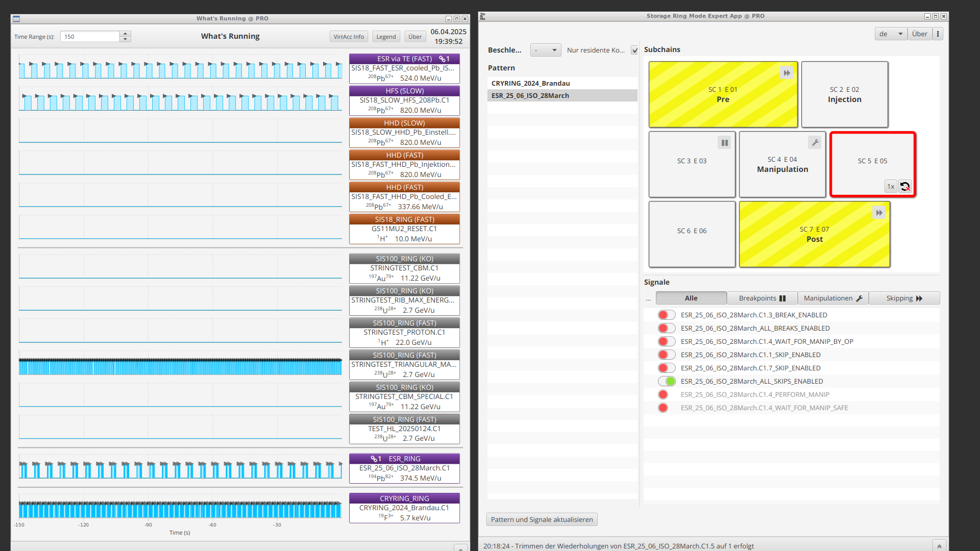
Task: Click skip icon on SC 7 Post subchain
Action: point(879,213)
